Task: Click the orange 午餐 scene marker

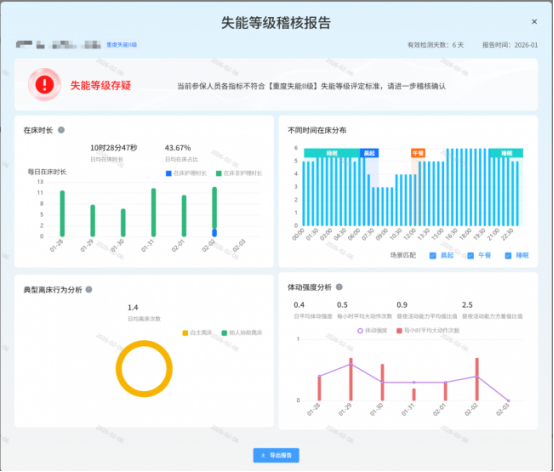Action: 418,153
